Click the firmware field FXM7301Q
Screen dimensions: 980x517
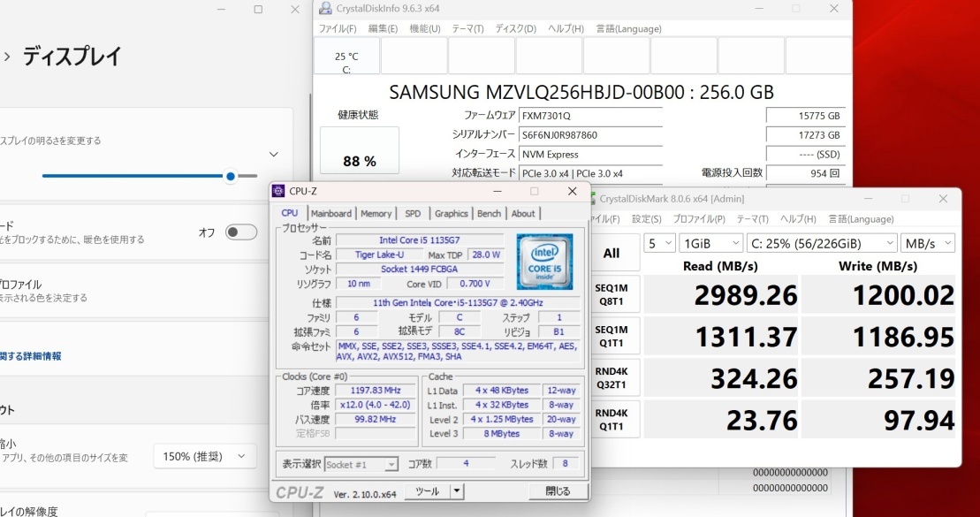click(590, 116)
